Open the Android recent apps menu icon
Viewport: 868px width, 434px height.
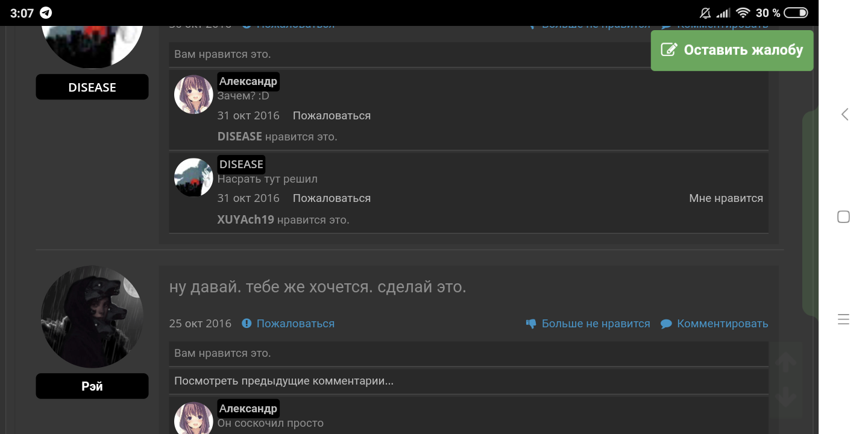[x=844, y=319]
